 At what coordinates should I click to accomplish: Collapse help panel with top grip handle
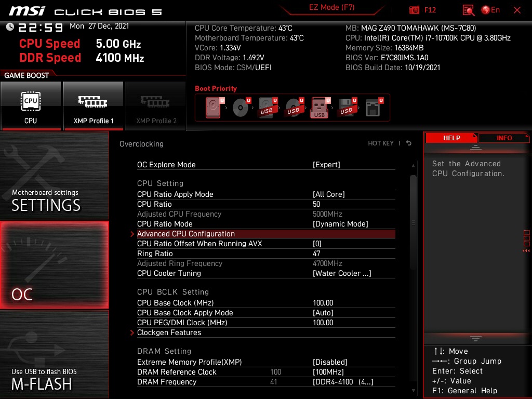coord(476,148)
